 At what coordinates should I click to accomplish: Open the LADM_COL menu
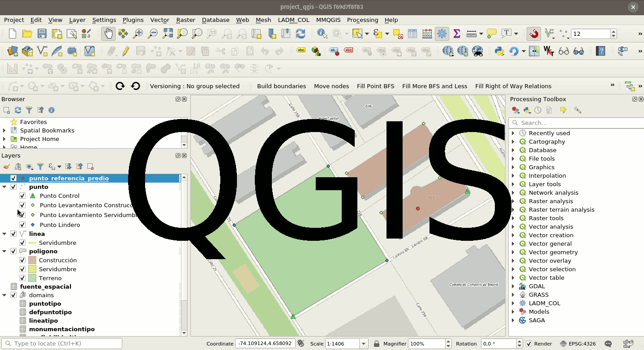(x=294, y=20)
